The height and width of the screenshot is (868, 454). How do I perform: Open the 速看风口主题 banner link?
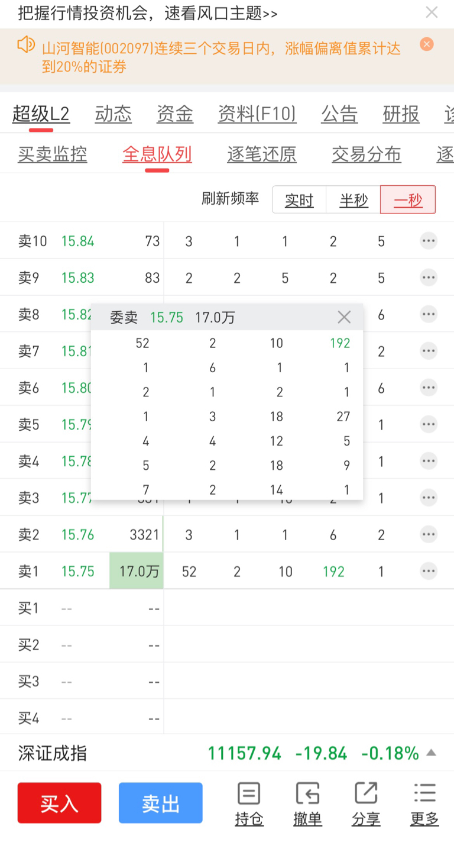(x=220, y=14)
